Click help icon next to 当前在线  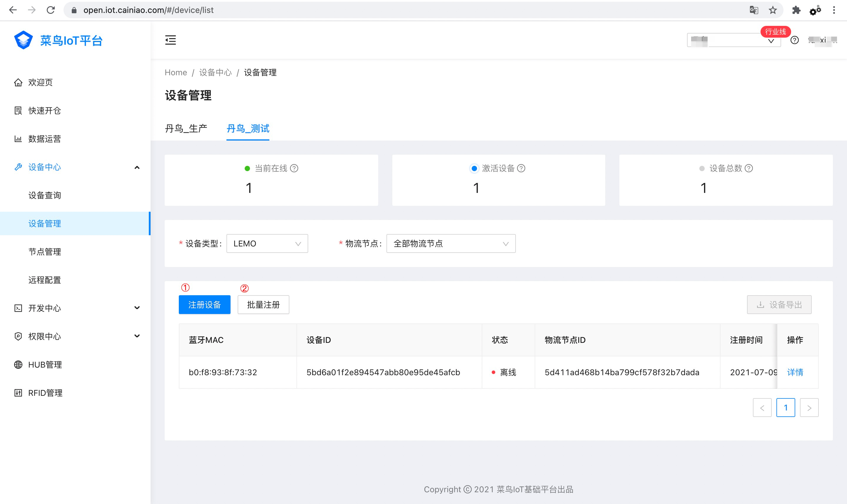click(x=294, y=168)
